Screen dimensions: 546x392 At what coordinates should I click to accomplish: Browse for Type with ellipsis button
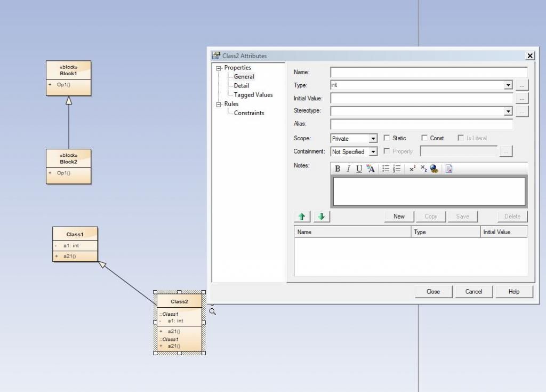pos(522,85)
